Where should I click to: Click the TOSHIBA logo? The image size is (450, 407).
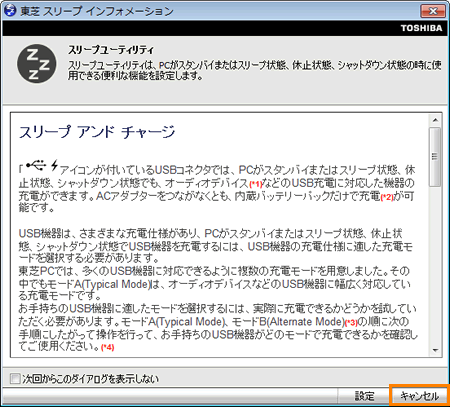421,28
